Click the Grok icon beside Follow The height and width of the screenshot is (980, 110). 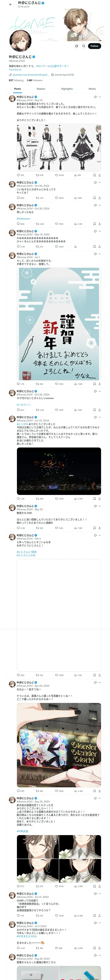click(x=77, y=46)
